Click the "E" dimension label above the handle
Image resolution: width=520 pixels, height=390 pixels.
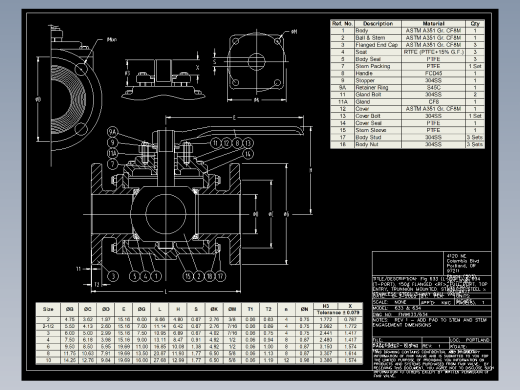click(234, 117)
